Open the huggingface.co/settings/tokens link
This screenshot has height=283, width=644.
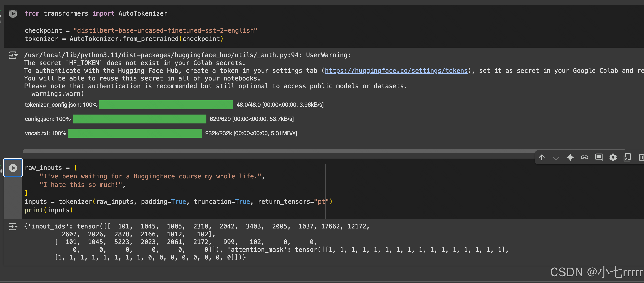pyautogui.click(x=396, y=71)
